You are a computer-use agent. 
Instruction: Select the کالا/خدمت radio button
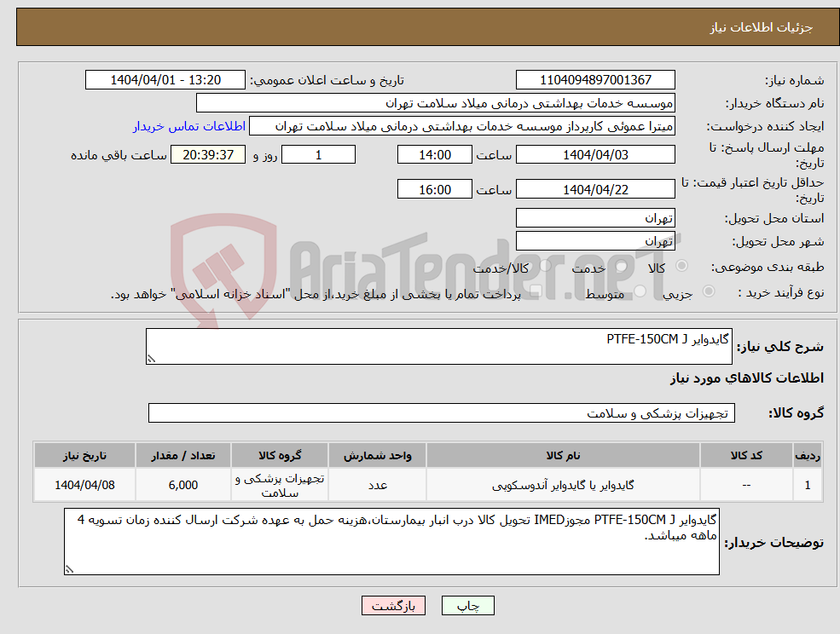click(545, 266)
